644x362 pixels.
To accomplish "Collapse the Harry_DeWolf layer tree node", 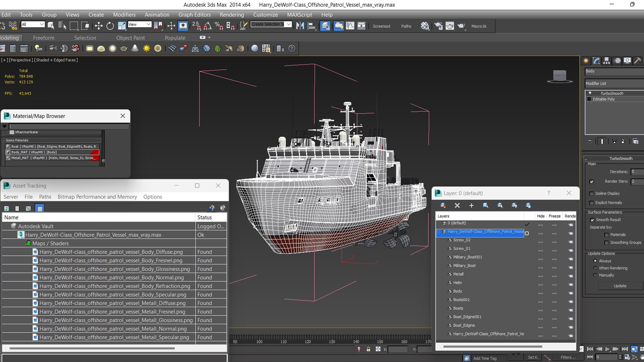I will coord(439,232).
